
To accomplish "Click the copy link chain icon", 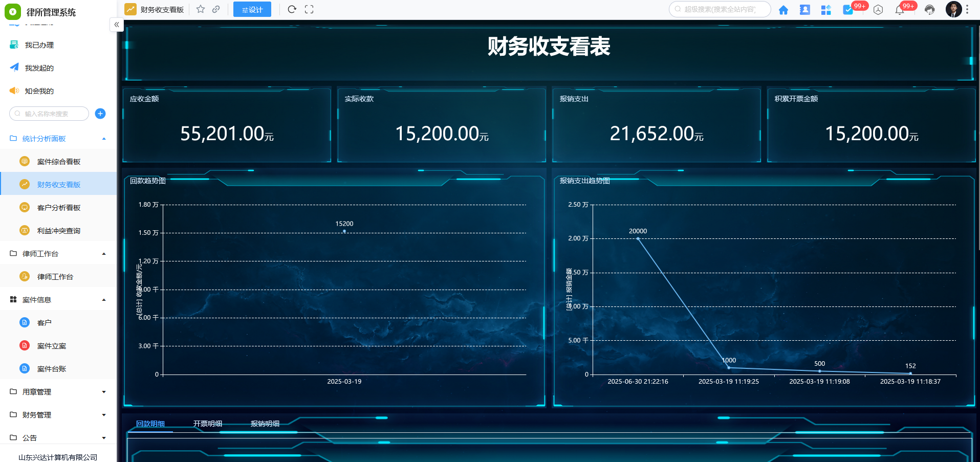I will [x=216, y=9].
